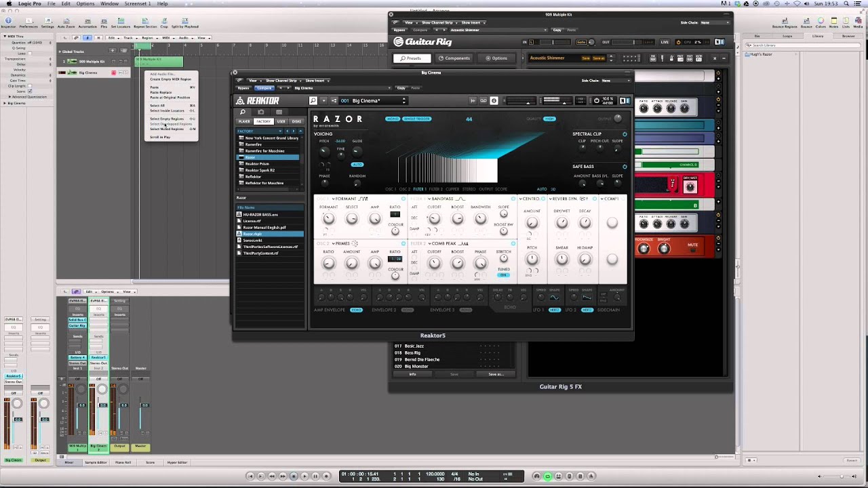Toggle Bypass in the Big Cinema plugin header

pos(244,88)
